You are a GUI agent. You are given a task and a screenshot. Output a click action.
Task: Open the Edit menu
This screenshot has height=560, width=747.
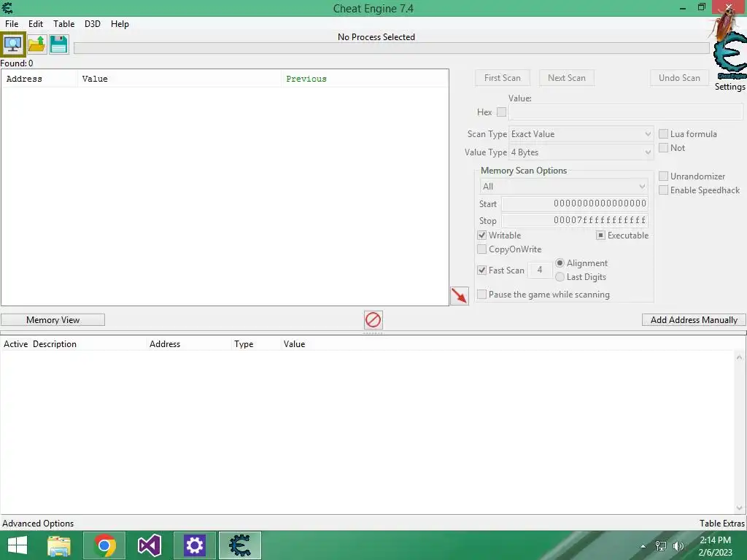click(x=36, y=24)
